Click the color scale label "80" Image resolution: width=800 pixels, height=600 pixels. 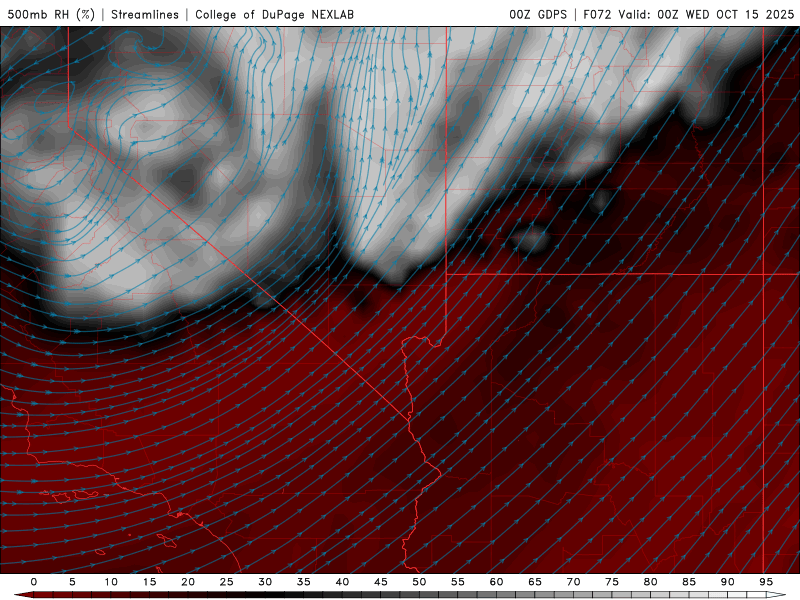(x=650, y=582)
